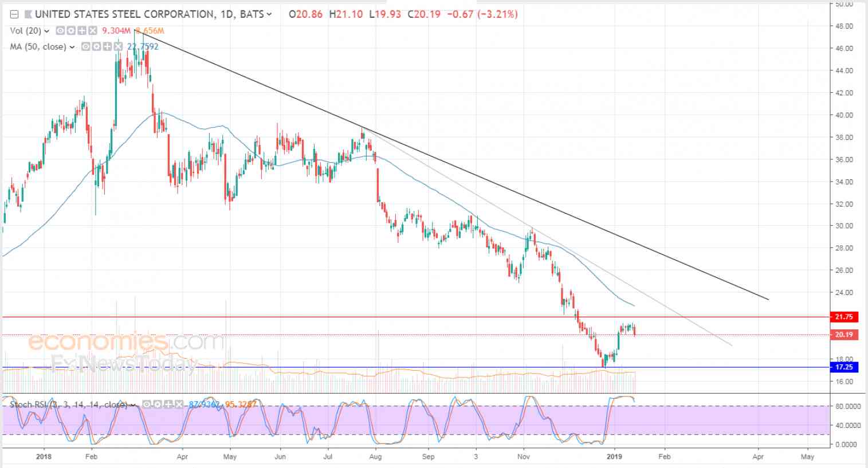This screenshot has height=468, width=868.
Task: Open the United States Steel Corporation symbol dropdown
Action: point(269,14)
